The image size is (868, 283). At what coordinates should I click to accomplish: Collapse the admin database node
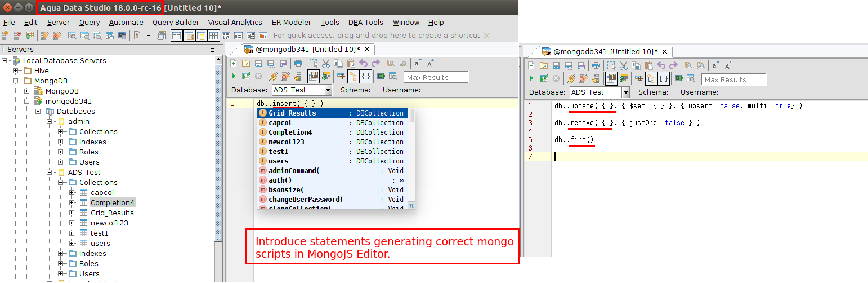pyautogui.click(x=50, y=122)
